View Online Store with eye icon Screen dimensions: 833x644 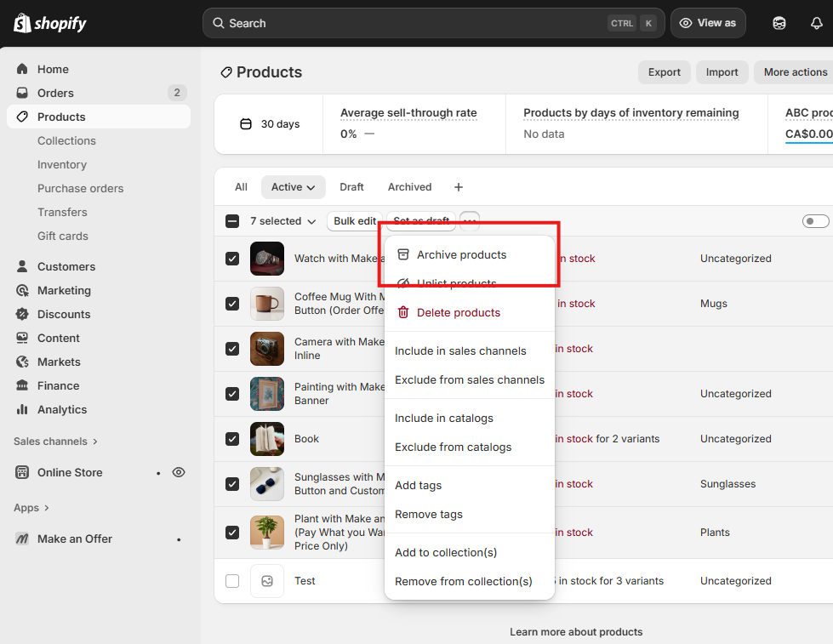click(x=179, y=472)
